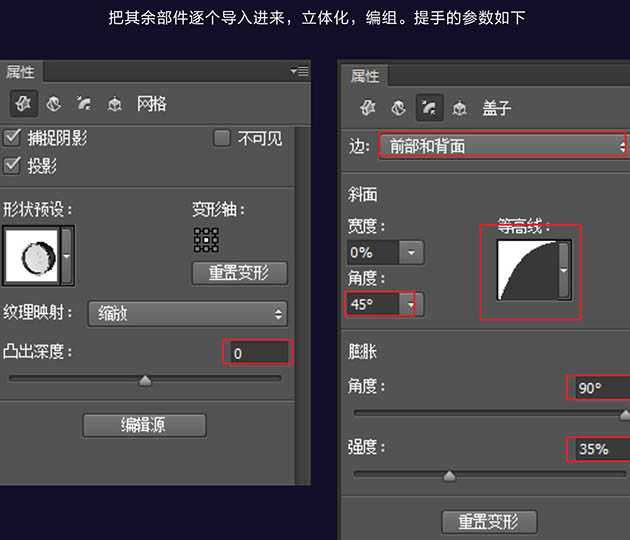Viewport: 630px width, 540px height.
Task: Click 凸出深度 value field showing 0
Action: (258, 353)
